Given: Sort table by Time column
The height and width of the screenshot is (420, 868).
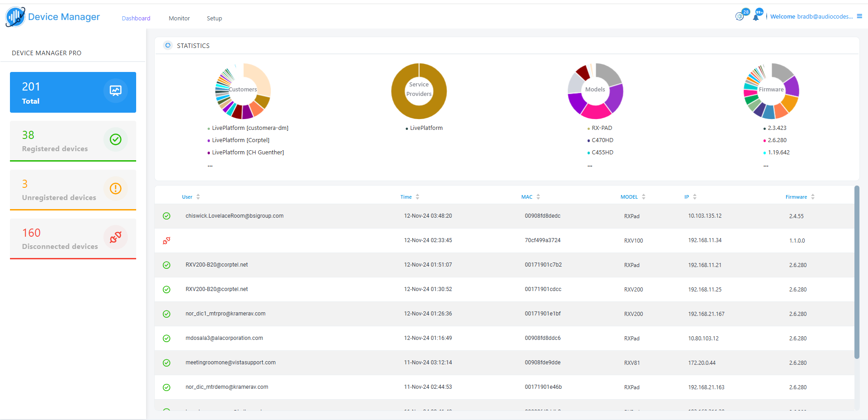Looking at the screenshot, I should [x=410, y=197].
